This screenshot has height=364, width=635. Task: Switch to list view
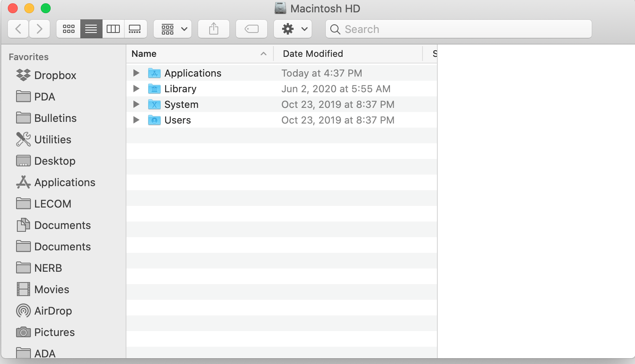[91, 29]
